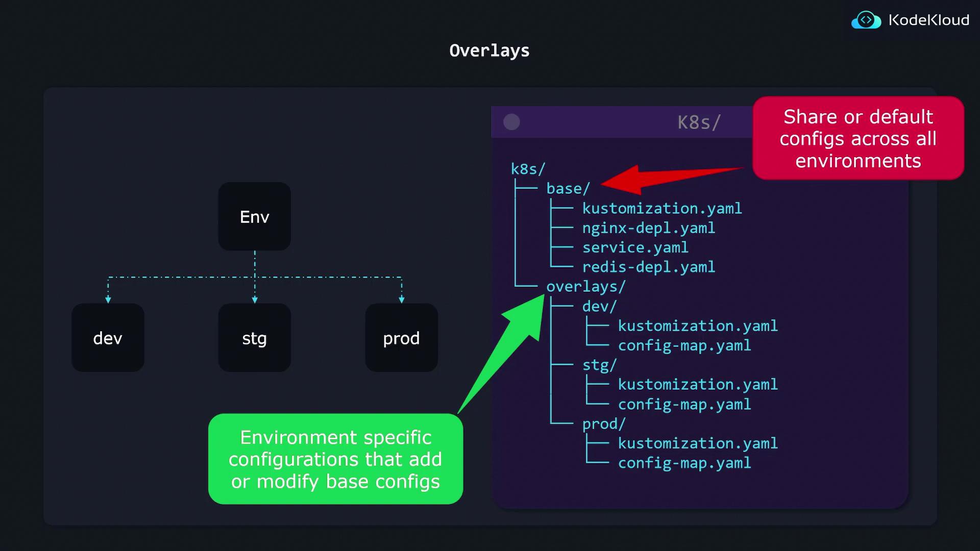The width and height of the screenshot is (980, 551).
Task: Click the red Share or default configs callout
Action: tap(857, 138)
